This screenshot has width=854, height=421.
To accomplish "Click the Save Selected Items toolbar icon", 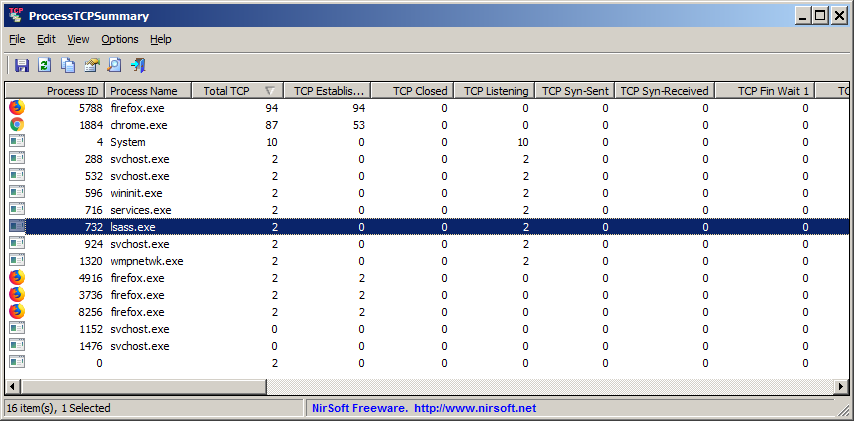I will tap(22, 65).
